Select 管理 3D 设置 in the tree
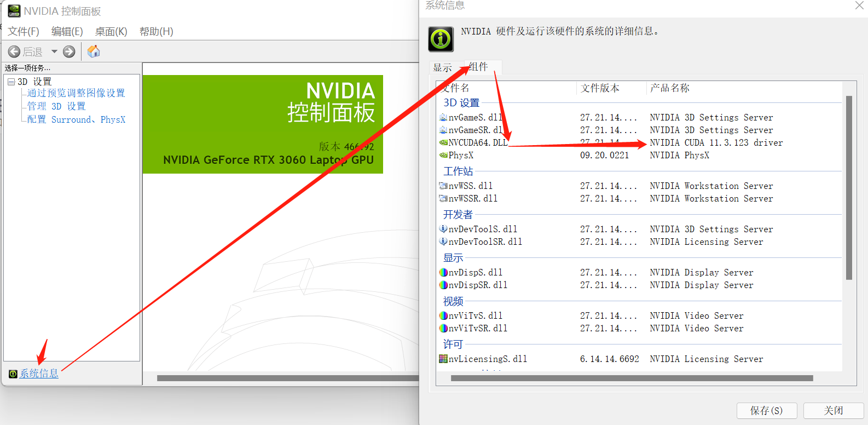Image resolution: width=868 pixels, height=425 pixels. [x=56, y=106]
